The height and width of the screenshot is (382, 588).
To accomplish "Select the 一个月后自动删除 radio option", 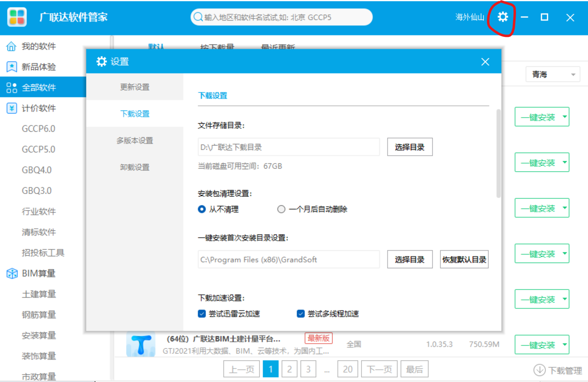I will tap(281, 209).
